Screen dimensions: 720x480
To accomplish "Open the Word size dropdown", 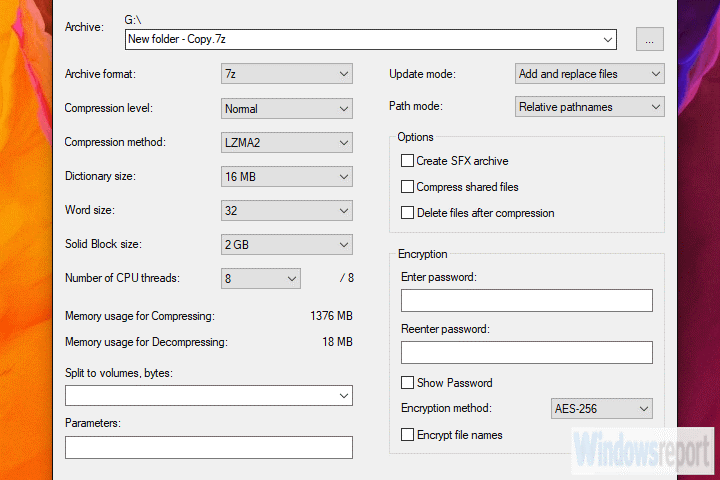I will point(287,210).
